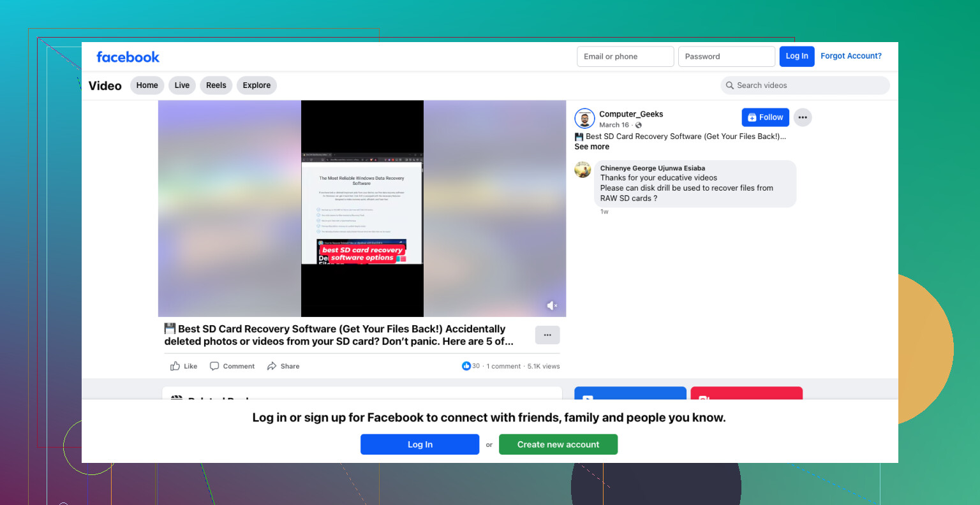Open Computer_Geeks profile avatar
The width and height of the screenshot is (980, 505).
click(x=584, y=118)
